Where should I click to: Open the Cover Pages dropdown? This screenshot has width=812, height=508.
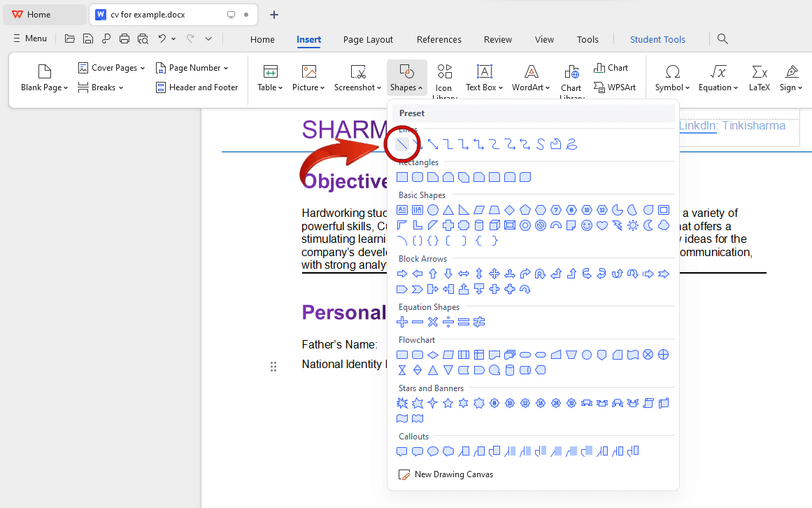(x=112, y=68)
